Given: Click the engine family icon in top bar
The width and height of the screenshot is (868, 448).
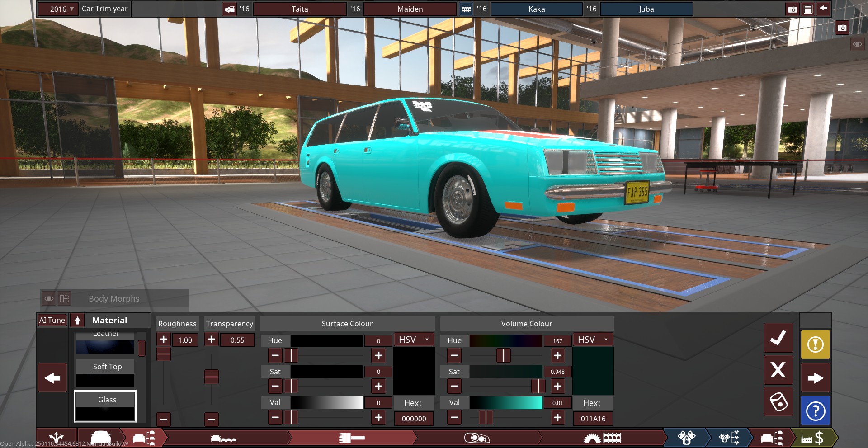Looking at the screenshot, I should point(466,9).
